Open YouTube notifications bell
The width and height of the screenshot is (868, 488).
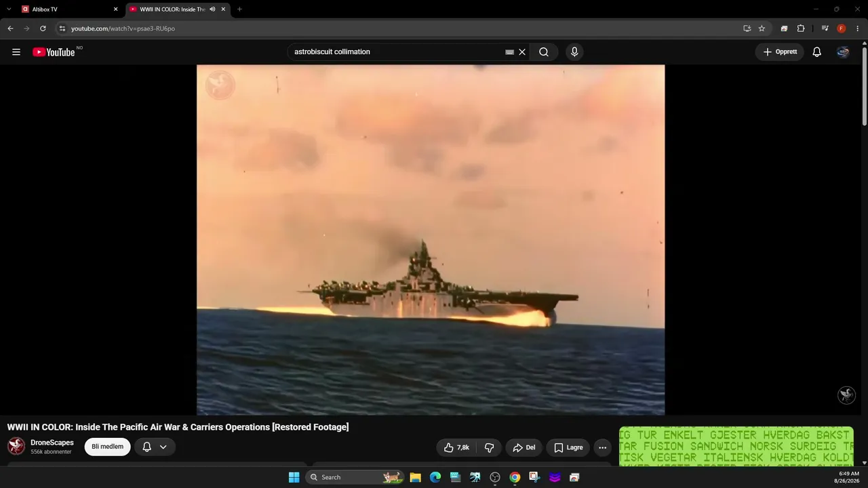tap(817, 52)
